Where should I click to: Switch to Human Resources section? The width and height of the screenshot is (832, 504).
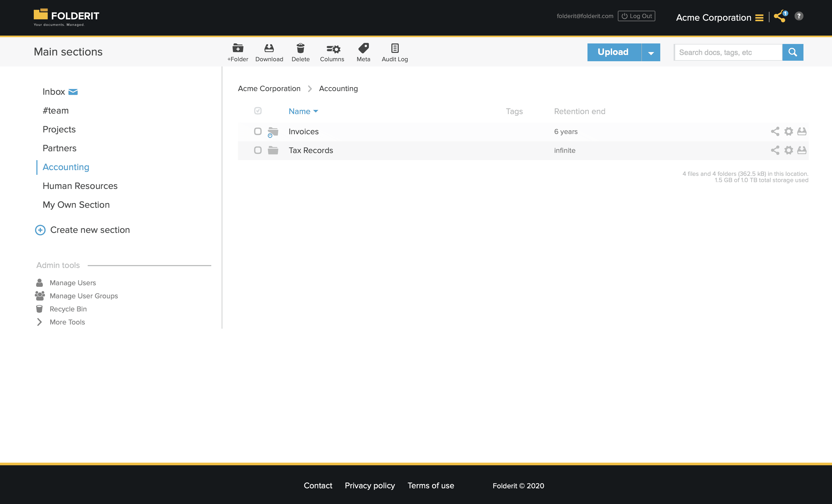(x=80, y=186)
